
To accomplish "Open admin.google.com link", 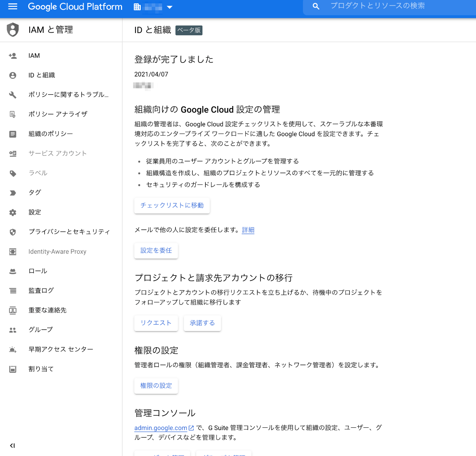I will pyautogui.click(x=161, y=428).
